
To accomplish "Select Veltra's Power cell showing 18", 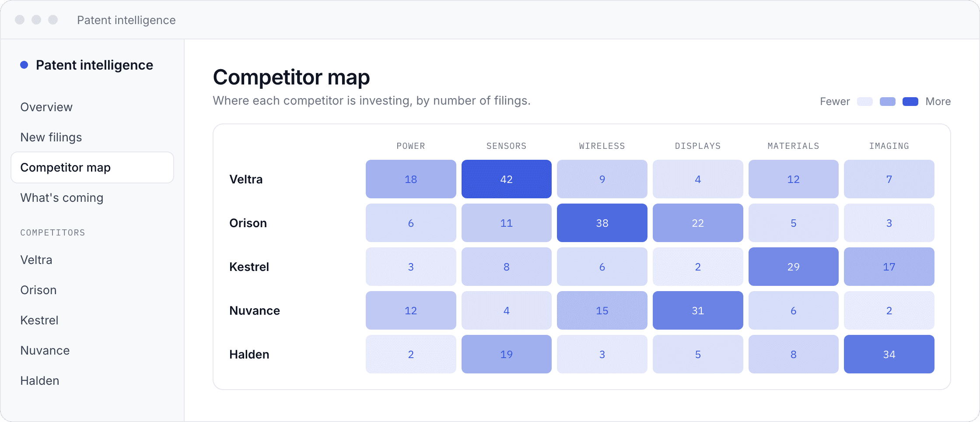I will [411, 179].
